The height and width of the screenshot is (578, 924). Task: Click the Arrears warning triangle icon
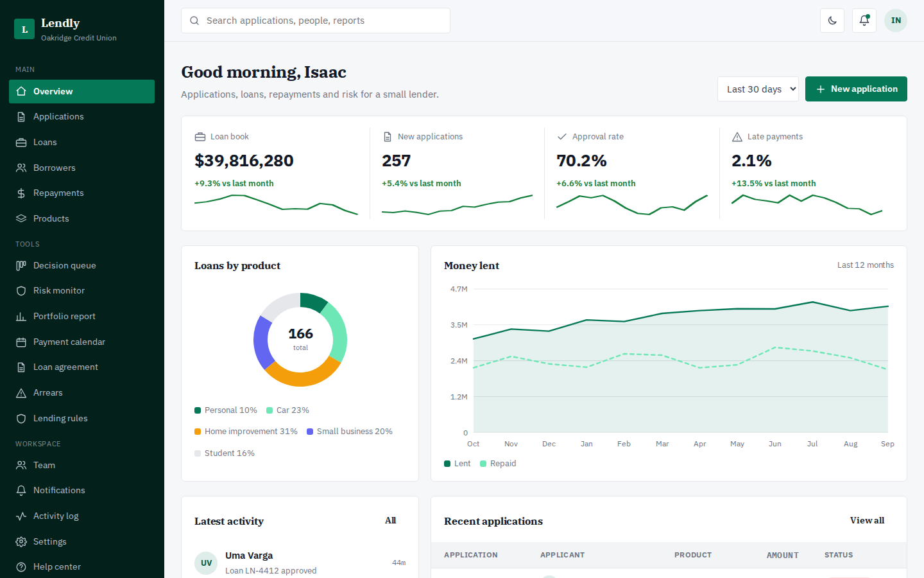pyautogui.click(x=21, y=393)
